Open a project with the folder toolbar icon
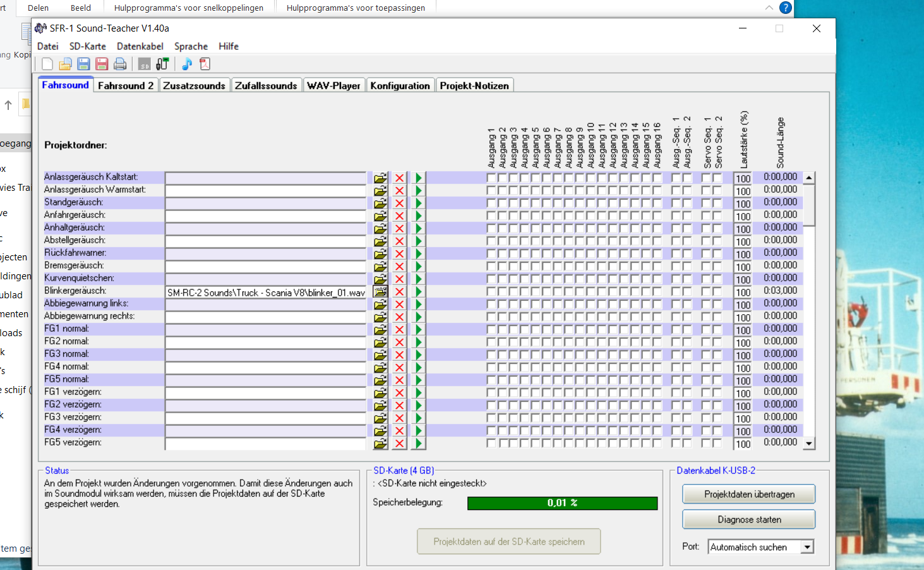 (x=65, y=64)
